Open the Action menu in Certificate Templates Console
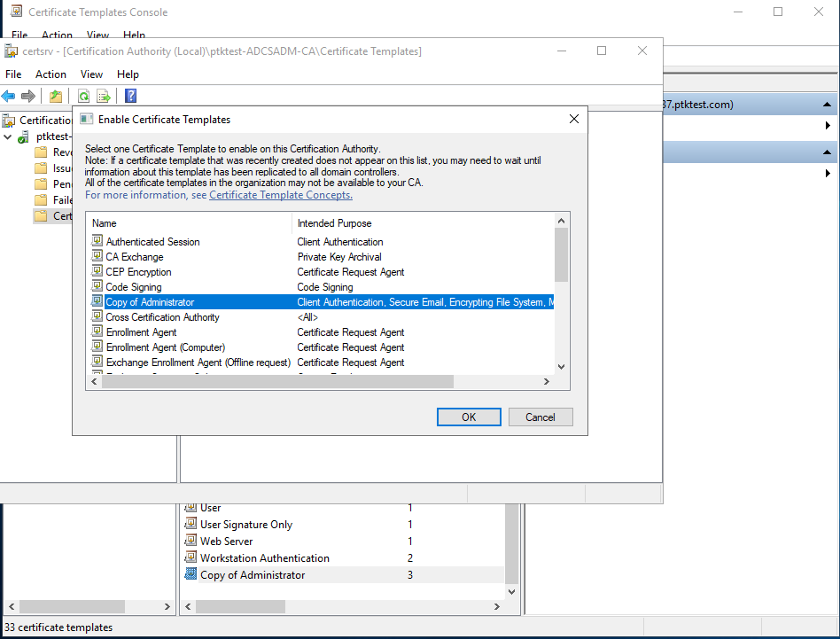 pyautogui.click(x=57, y=35)
